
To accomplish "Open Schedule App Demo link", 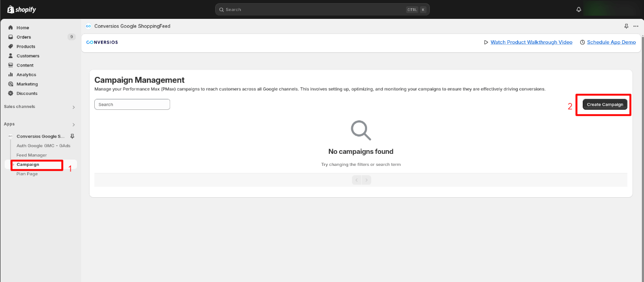I will [x=612, y=42].
